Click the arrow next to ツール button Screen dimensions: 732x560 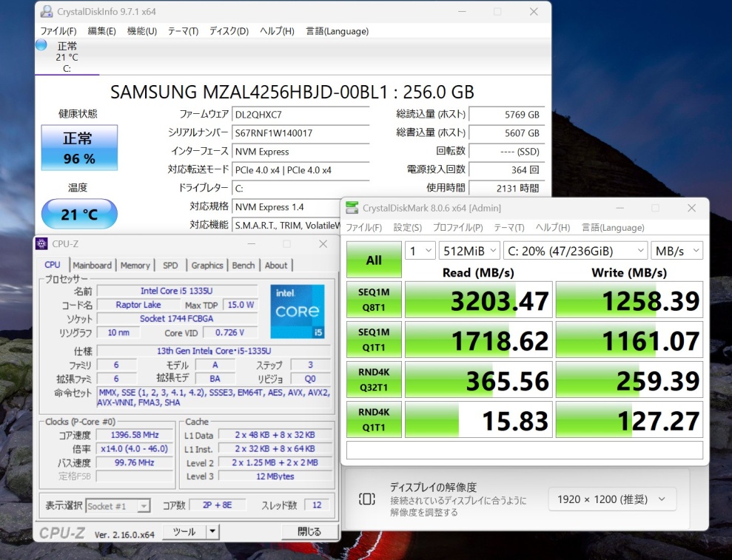tap(212, 531)
